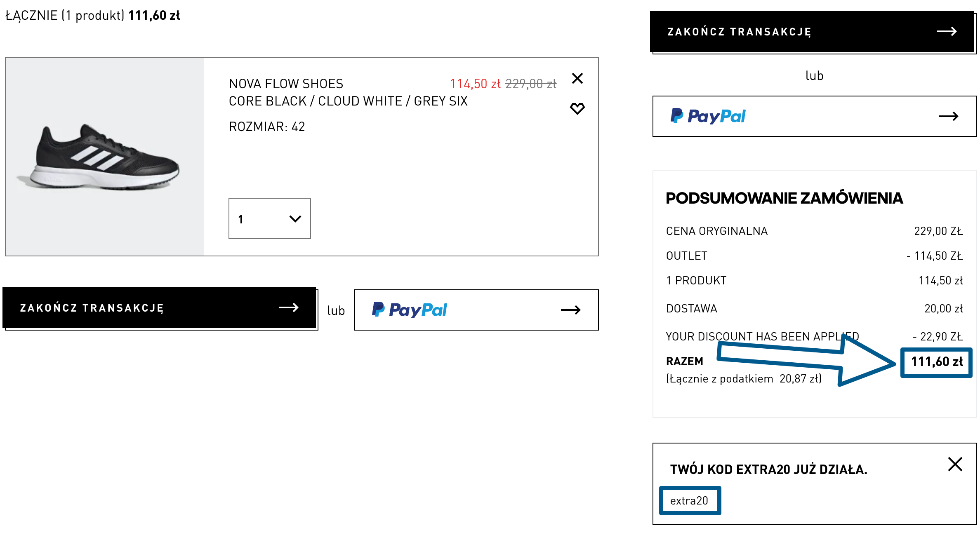Open the Nova Flow Shoes product title
The width and height of the screenshot is (980, 535).
pyautogui.click(x=286, y=84)
